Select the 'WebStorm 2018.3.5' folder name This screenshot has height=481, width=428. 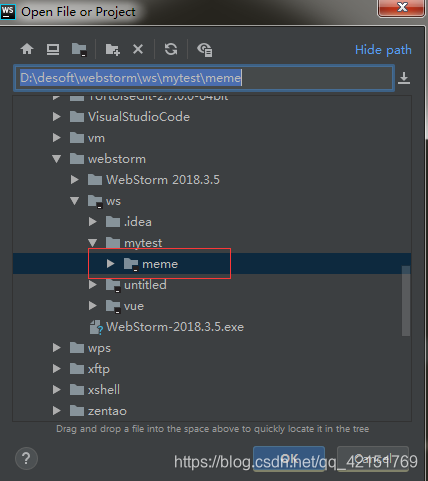point(163,180)
